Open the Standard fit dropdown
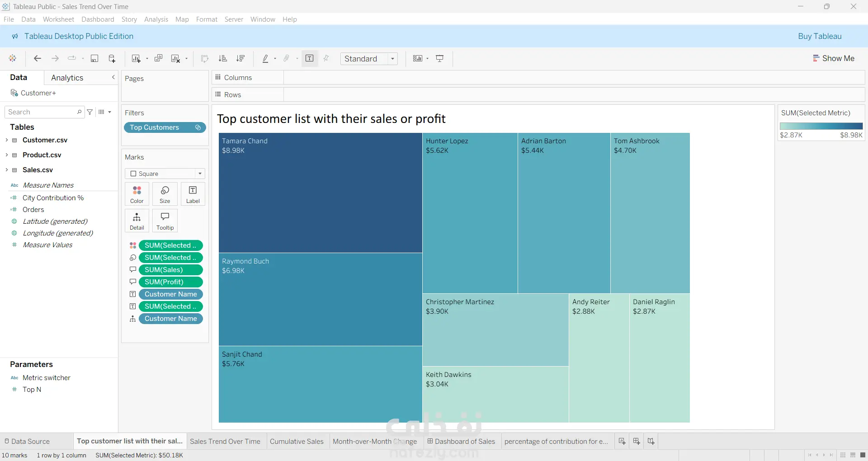 coord(369,59)
